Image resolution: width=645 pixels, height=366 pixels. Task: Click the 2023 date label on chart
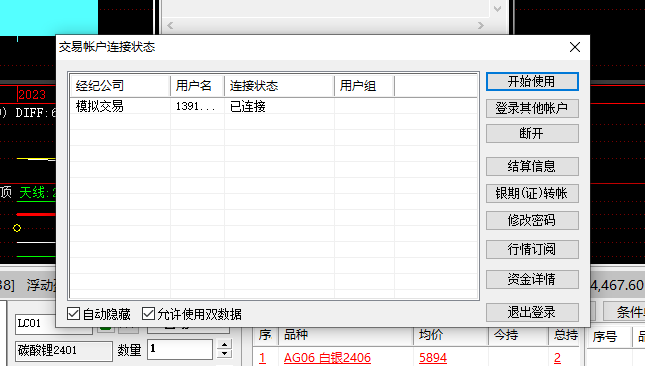tap(32, 95)
